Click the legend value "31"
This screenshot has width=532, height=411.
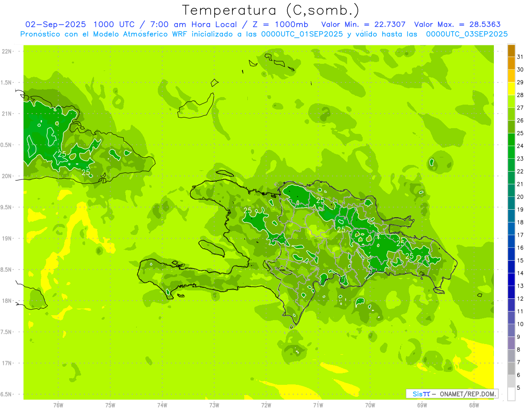[x=520, y=57]
